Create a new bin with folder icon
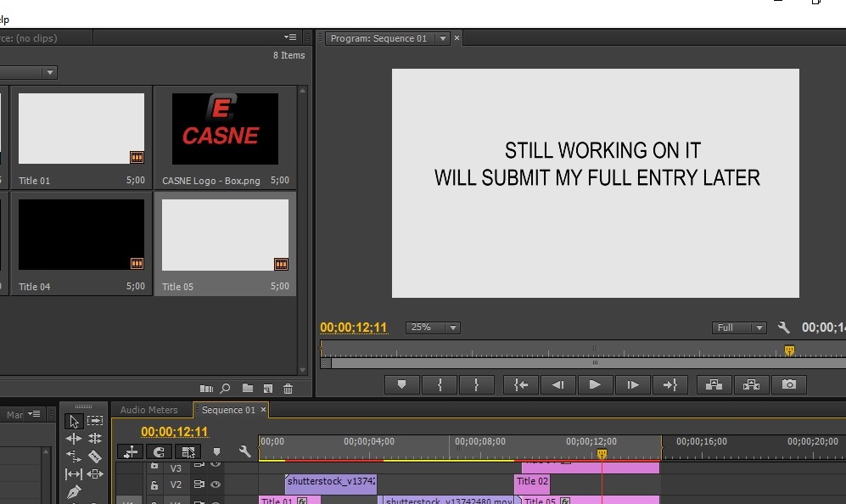This screenshot has width=846, height=504. pyautogui.click(x=248, y=388)
